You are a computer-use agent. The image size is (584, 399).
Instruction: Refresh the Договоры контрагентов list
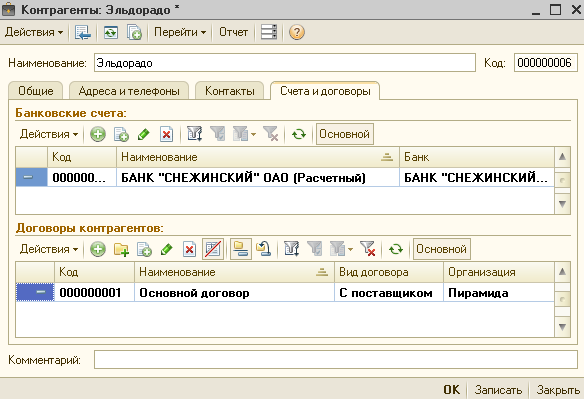[x=396, y=249]
